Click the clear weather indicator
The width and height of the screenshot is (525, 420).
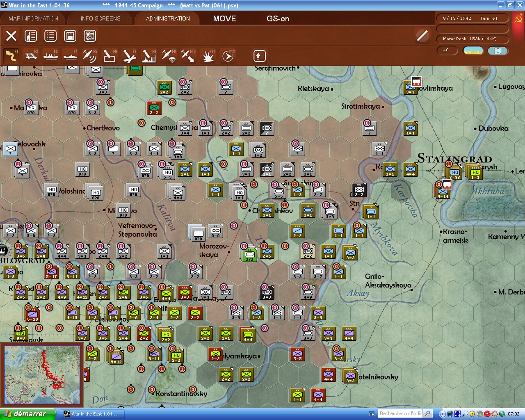(473, 50)
